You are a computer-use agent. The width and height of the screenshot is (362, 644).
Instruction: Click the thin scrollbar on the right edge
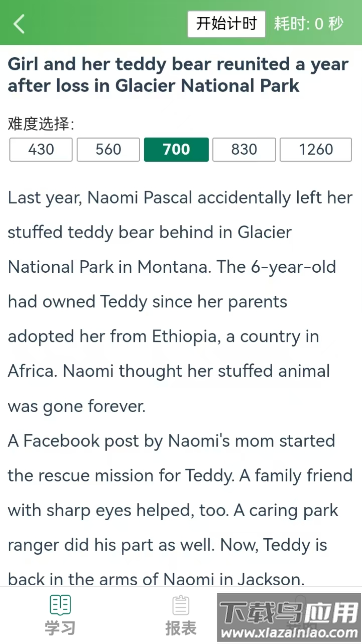coord(361,195)
